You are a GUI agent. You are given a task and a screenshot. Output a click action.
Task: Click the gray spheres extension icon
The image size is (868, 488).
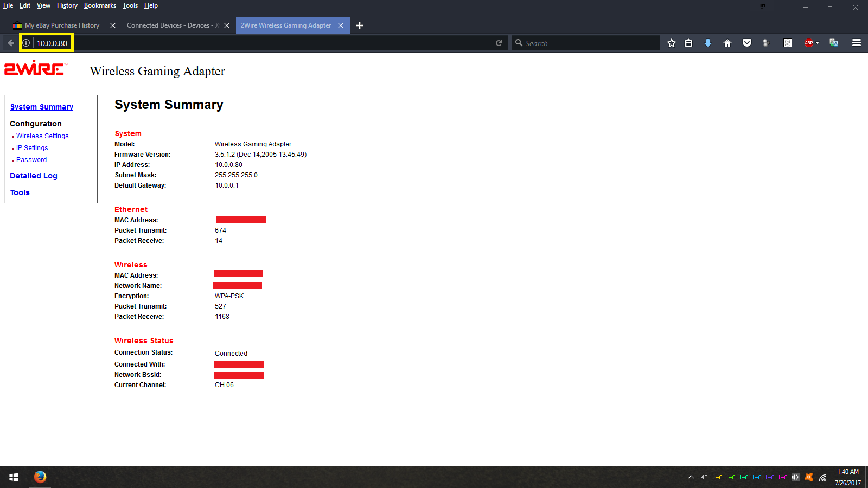[766, 43]
